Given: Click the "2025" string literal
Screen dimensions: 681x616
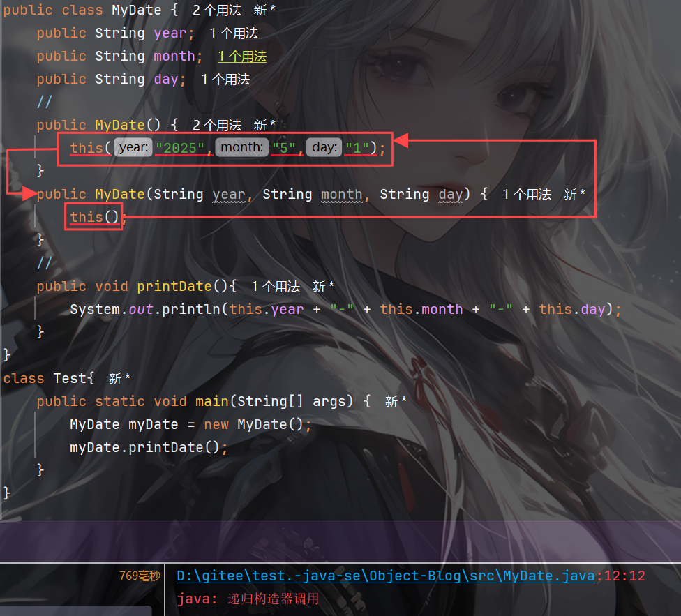Looking at the screenshot, I should click(180, 148).
